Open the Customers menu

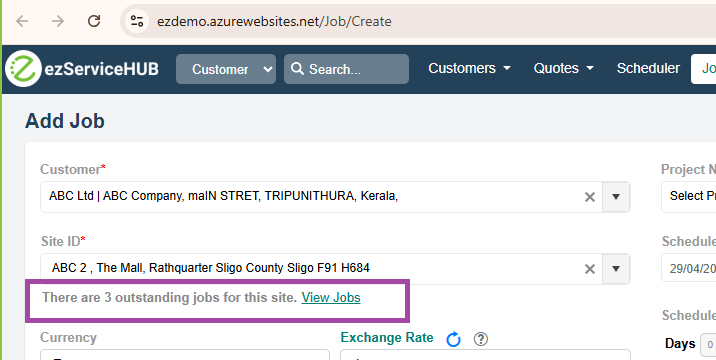point(469,68)
